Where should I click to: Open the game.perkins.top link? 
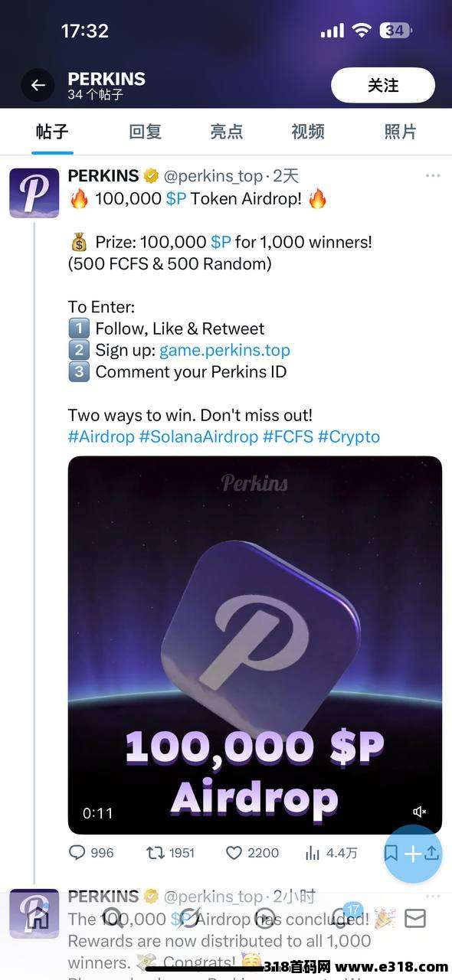[224, 350]
